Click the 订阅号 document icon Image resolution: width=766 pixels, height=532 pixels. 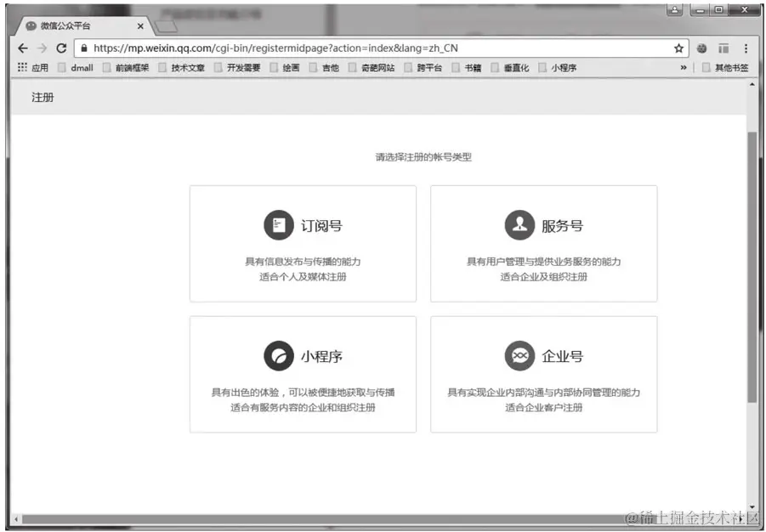tap(281, 224)
